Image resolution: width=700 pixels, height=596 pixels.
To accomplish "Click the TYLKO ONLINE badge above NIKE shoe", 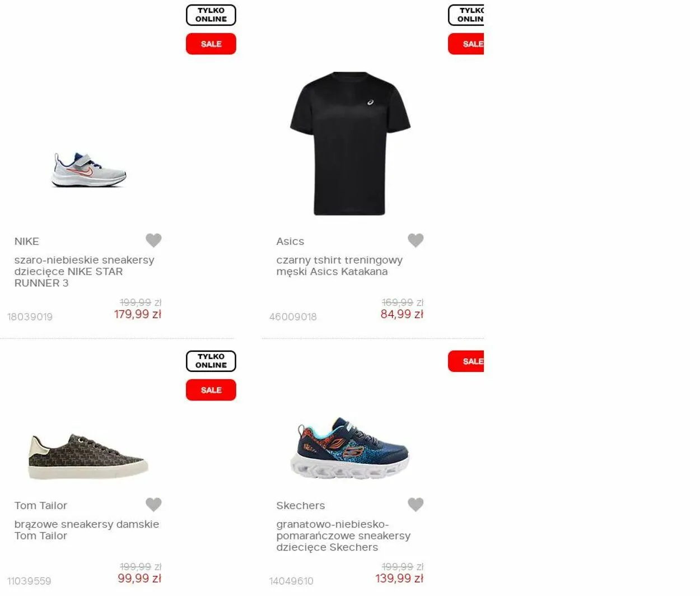I will tap(211, 15).
